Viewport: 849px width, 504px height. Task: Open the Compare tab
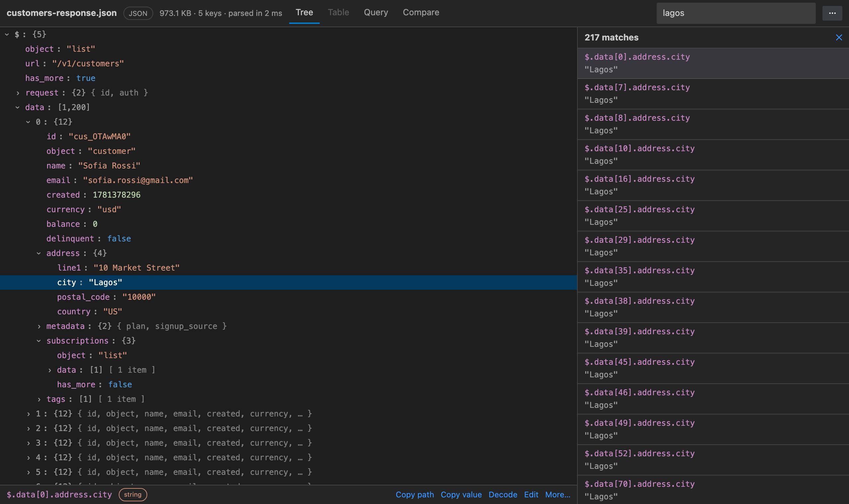click(x=421, y=13)
